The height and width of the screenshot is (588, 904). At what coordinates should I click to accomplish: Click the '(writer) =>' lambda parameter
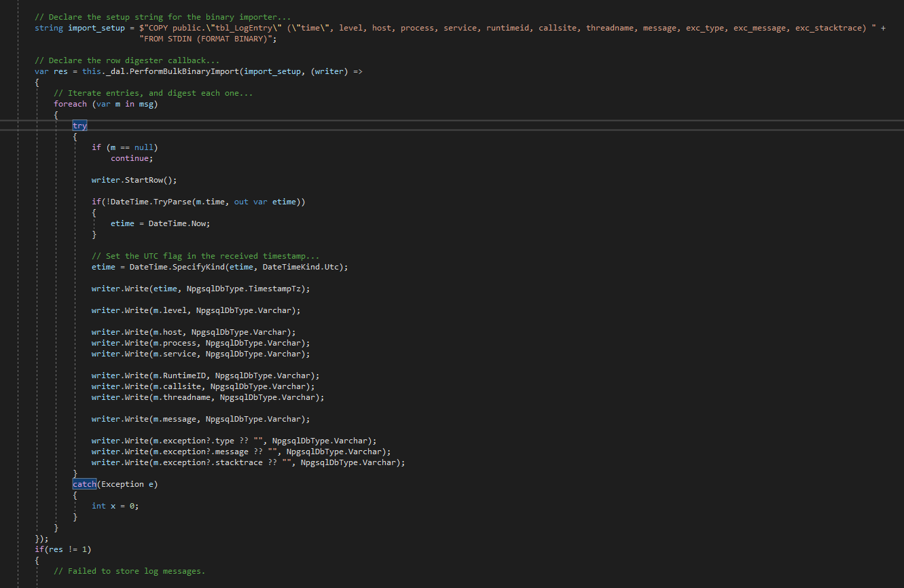336,71
